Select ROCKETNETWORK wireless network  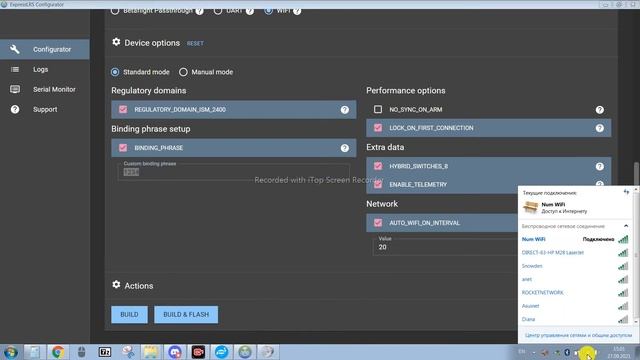[x=575, y=293]
